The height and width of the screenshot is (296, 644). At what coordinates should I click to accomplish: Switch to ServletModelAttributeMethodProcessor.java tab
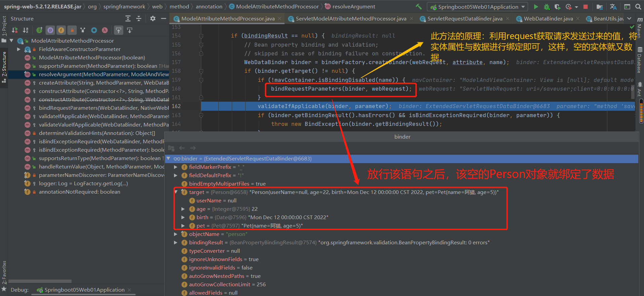coord(351,18)
